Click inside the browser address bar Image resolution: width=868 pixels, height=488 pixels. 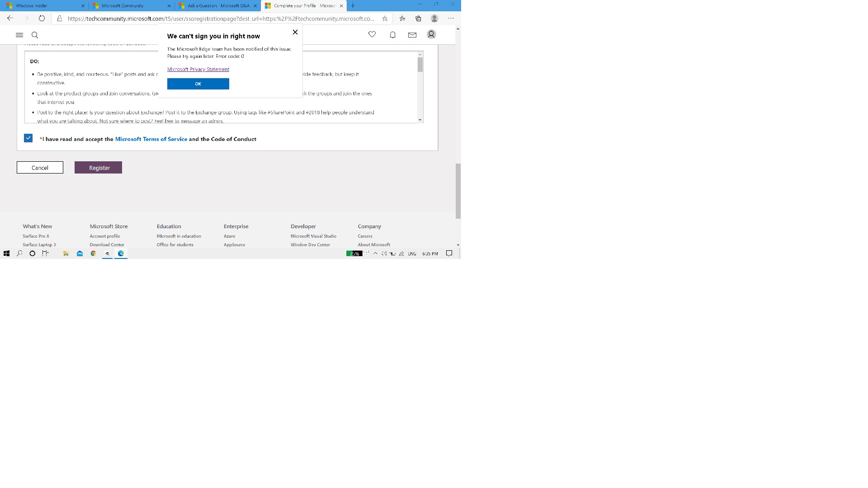[x=217, y=19]
